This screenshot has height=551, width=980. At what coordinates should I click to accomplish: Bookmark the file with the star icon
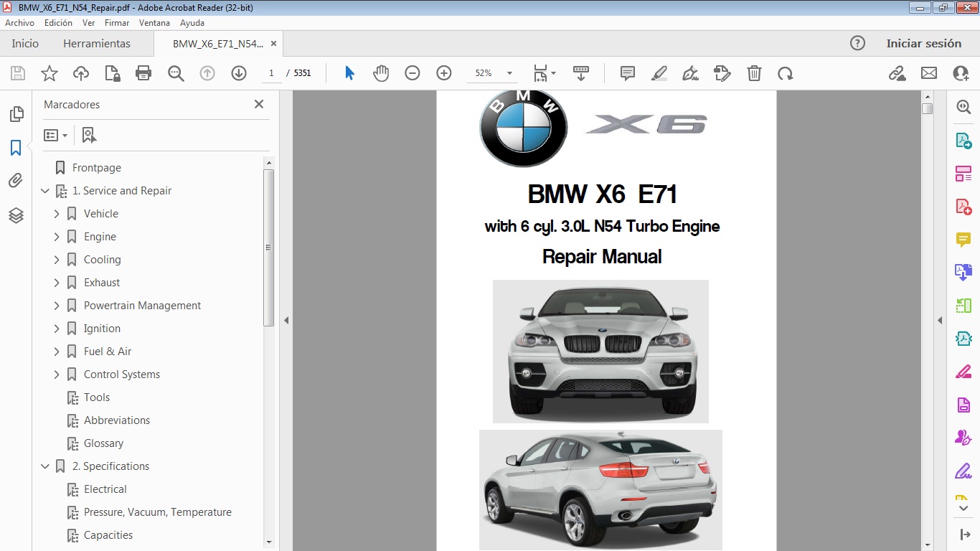(x=50, y=73)
